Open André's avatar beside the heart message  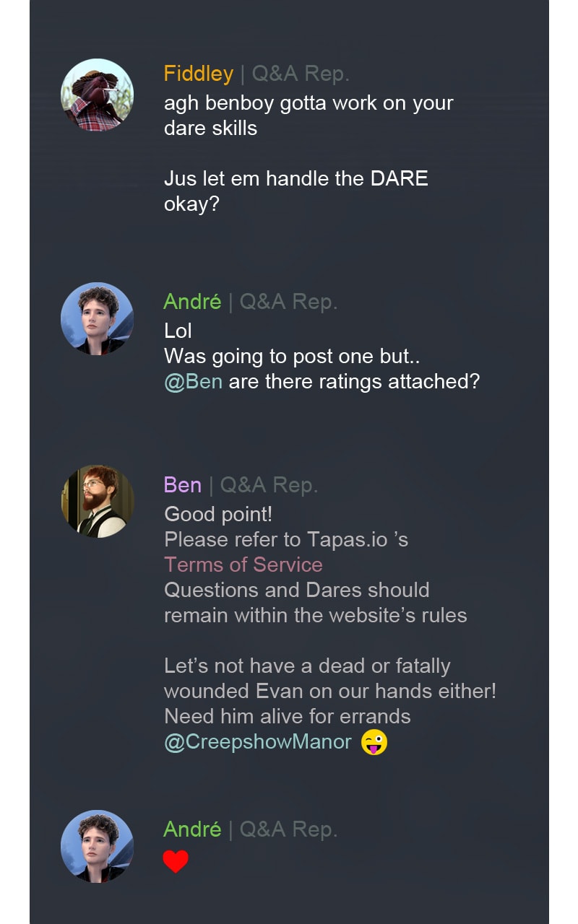tap(97, 846)
